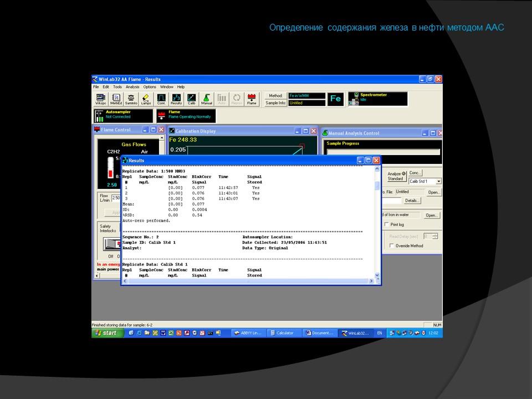Show the Results window via toolbar icon
The image size is (532, 399).
(176, 99)
